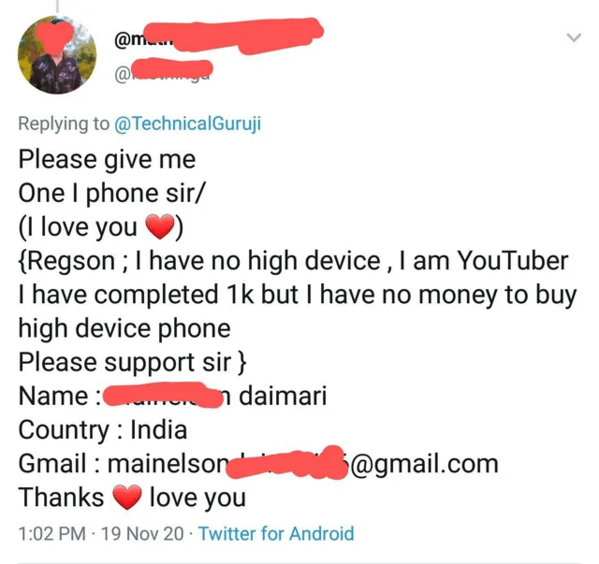This screenshot has height=564, width=599.
Task: Click the "Please support sir }" line
Action: [132, 362]
